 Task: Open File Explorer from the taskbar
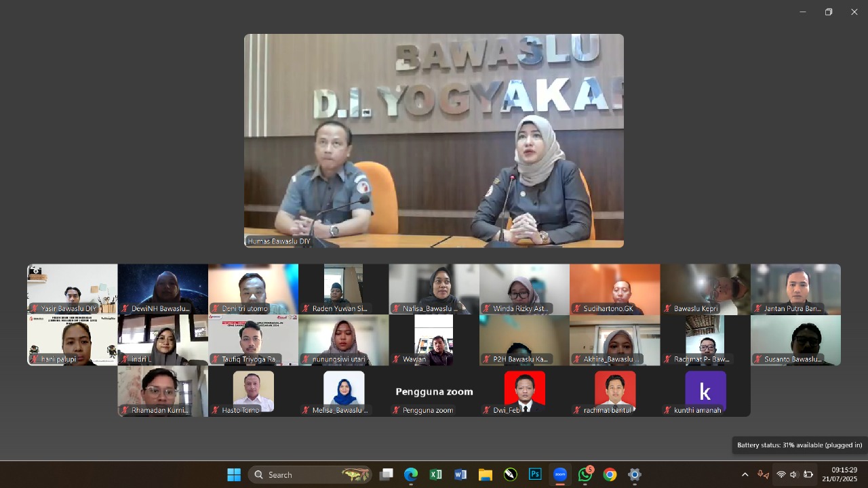[x=486, y=474]
